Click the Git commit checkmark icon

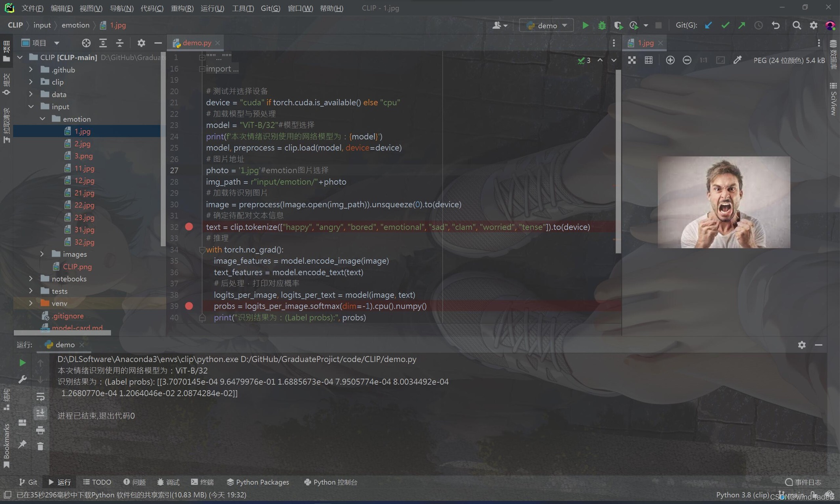(x=725, y=26)
